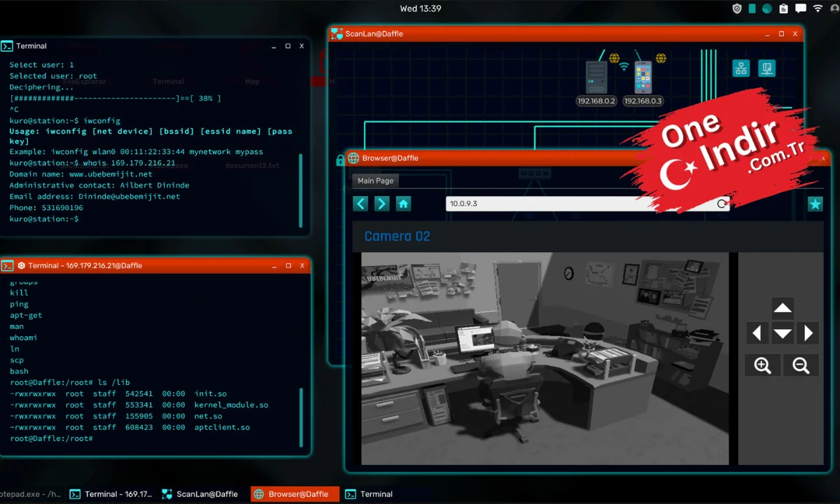Viewport: 840px width, 504px height.
Task: Click the Camera 02 video feed
Action: coord(545,358)
